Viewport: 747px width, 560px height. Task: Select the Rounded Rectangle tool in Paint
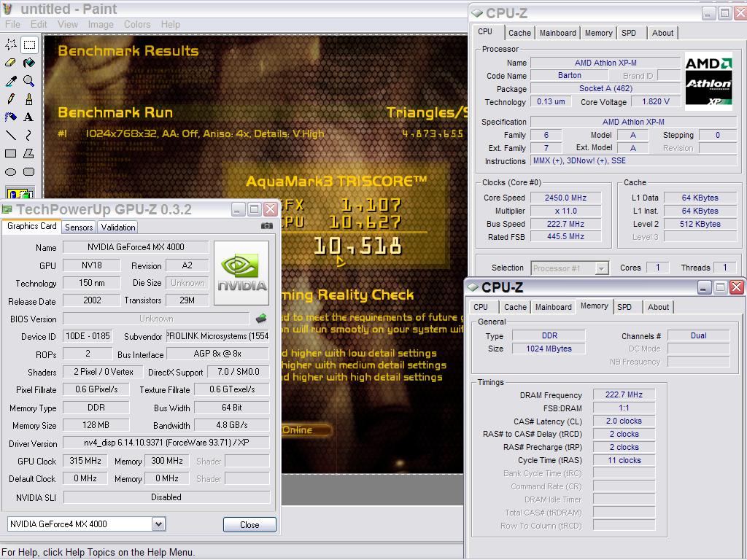click(x=29, y=171)
